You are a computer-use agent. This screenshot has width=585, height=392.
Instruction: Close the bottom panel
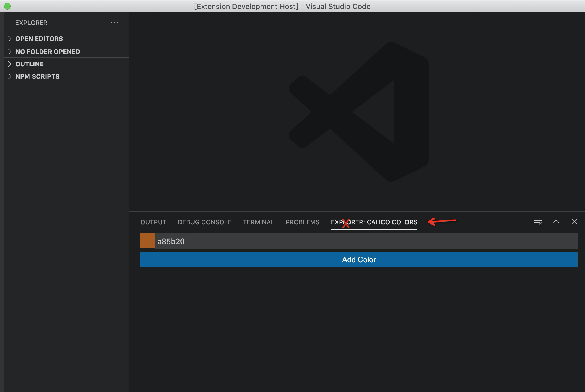574,222
